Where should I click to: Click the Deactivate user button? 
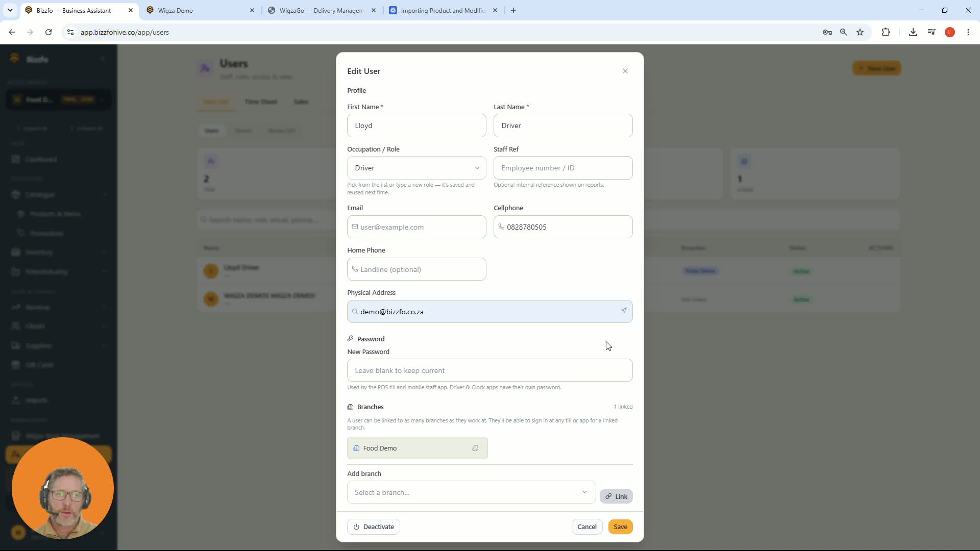[374, 527]
